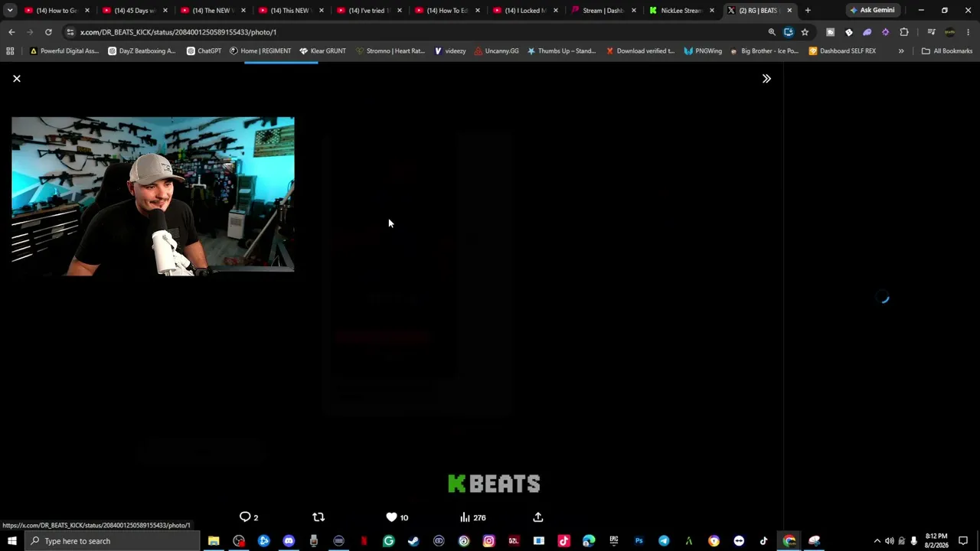Repost the tweet using the retweet icon
The image size is (980, 551).
[x=318, y=517]
